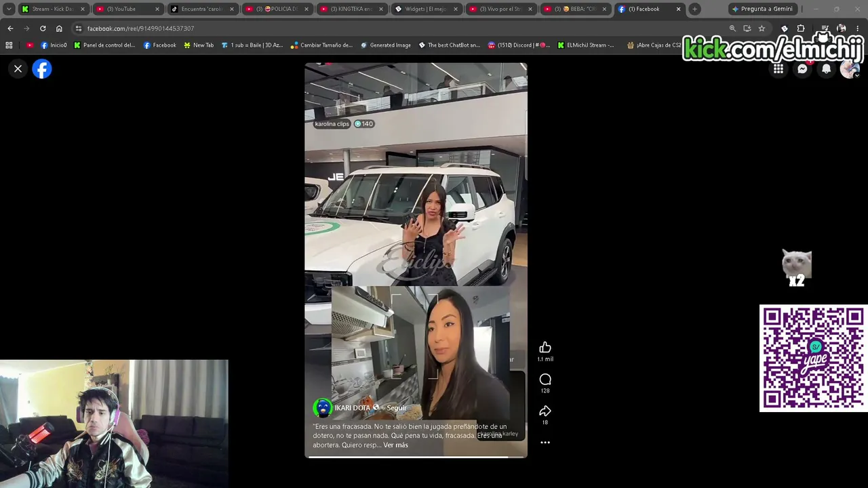
Task: Expand the tab search dropdown
Action: (9, 9)
